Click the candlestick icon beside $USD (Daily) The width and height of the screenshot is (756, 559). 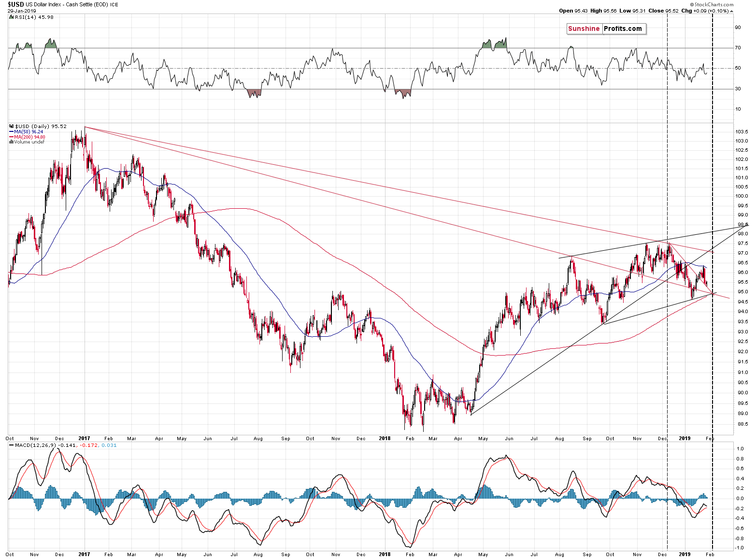pyautogui.click(x=11, y=127)
